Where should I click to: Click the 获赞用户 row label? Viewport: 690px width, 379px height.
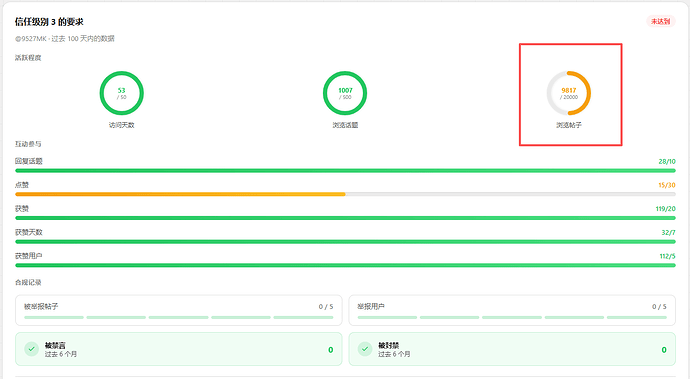point(29,256)
